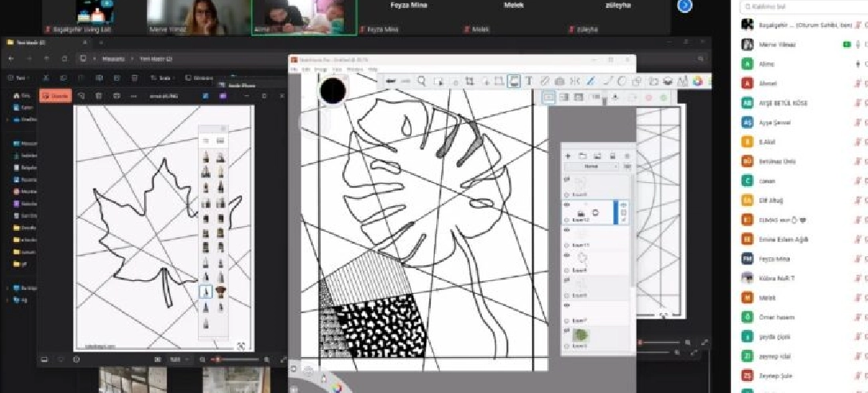Click the black color puck swatch
The width and height of the screenshot is (868, 393).
coord(333,91)
